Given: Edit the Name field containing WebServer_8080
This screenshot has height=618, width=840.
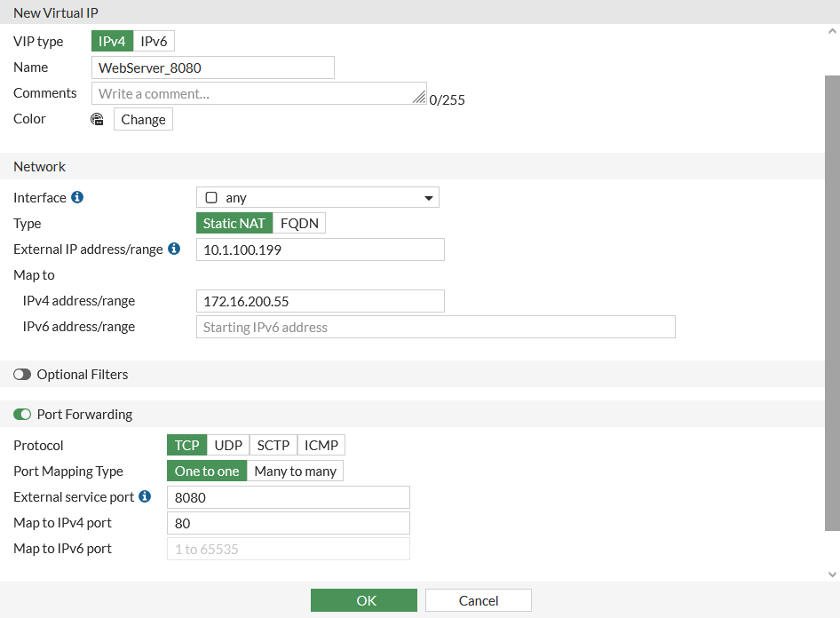Looking at the screenshot, I should click(212, 67).
